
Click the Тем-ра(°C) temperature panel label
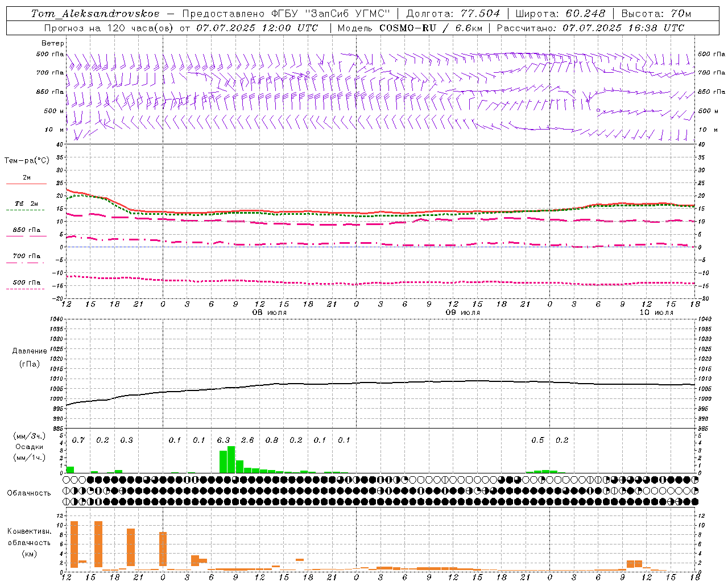pos(27,161)
